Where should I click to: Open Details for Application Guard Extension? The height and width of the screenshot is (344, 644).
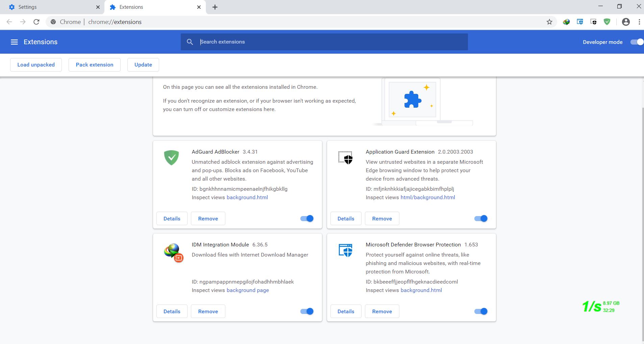coord(346,218)
